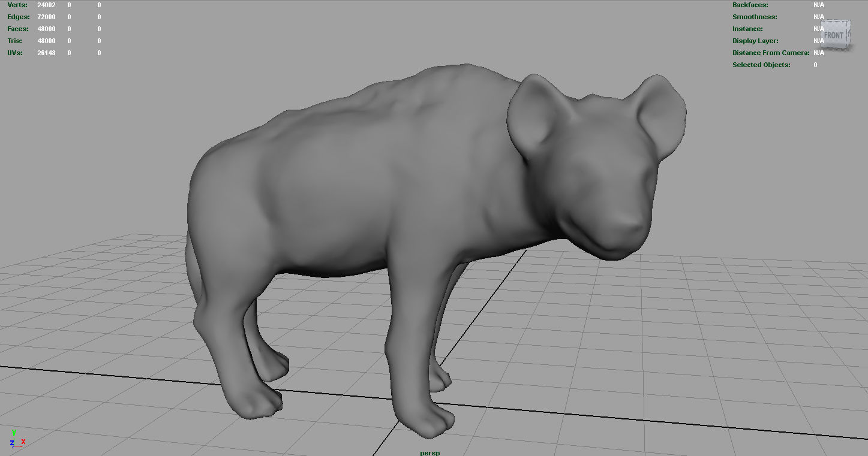Screen dimensions: 868x456
Task: Click the 'Instance:' label
Action: 747,29
